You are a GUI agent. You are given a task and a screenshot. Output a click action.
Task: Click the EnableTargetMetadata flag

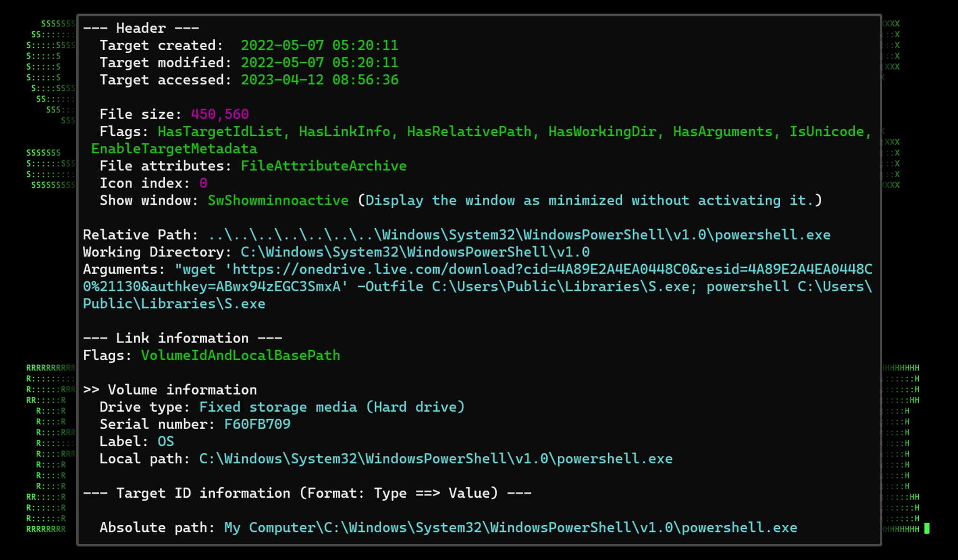pos(174,149)
